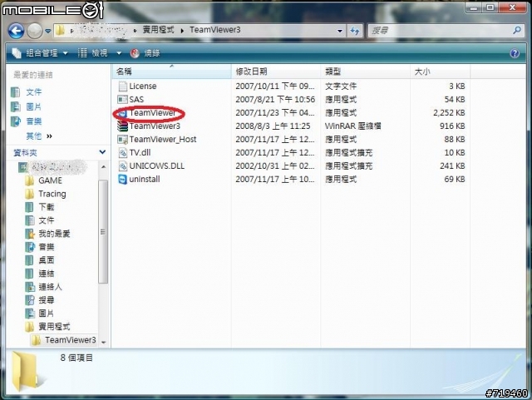The image size is (532, 400).
Task: Minimize the Explorer window
Action: coord(474,7)
